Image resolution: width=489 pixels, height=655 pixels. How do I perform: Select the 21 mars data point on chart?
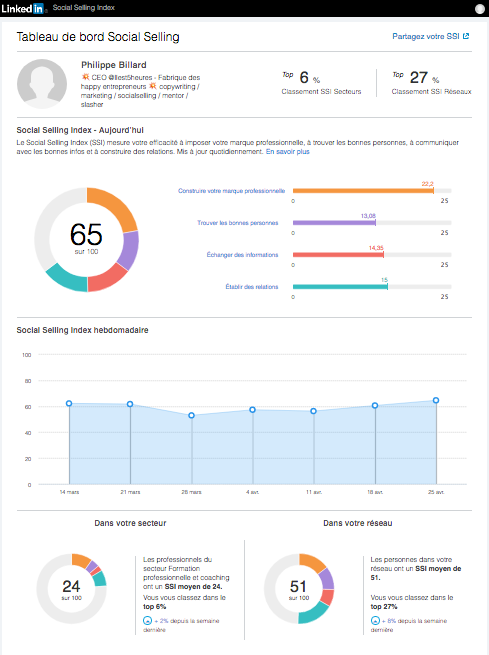click(130, 404)
